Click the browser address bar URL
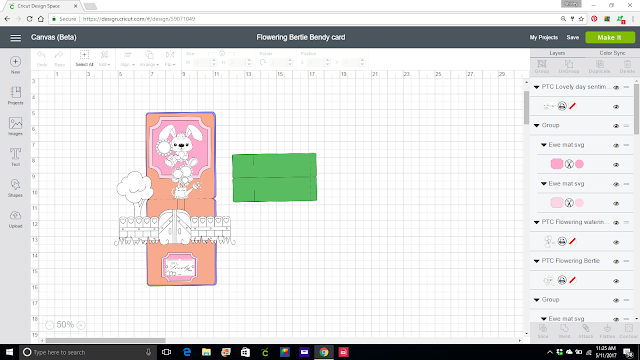 (x=139, y=19)
